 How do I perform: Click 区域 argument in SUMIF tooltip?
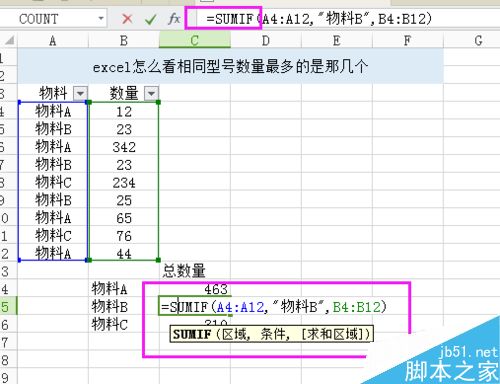(x=234, y=334)
